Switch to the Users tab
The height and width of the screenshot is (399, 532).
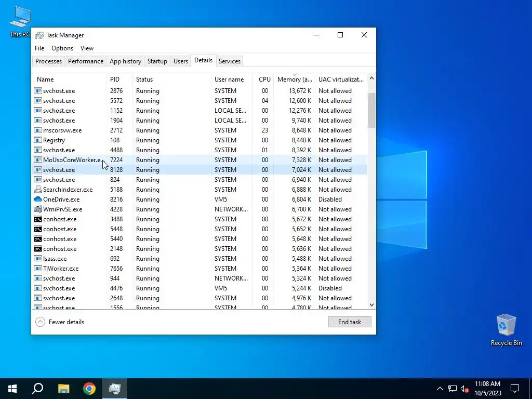180,61
